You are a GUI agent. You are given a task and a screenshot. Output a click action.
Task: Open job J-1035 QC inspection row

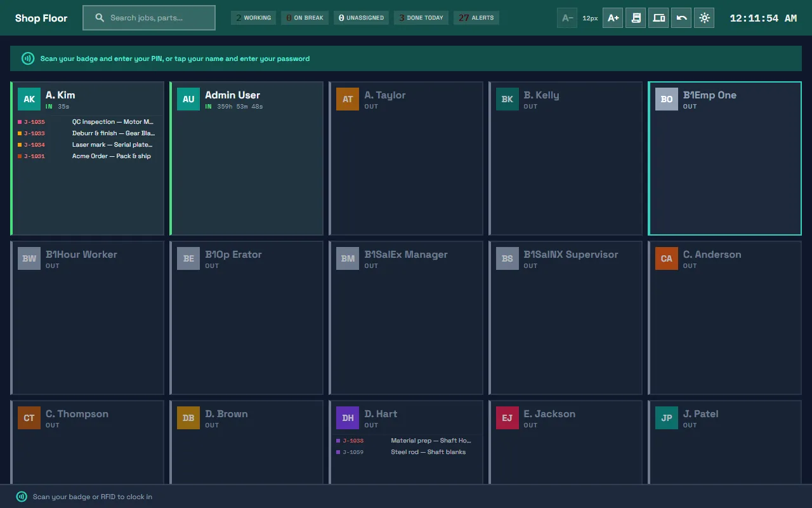coord(87,122)
